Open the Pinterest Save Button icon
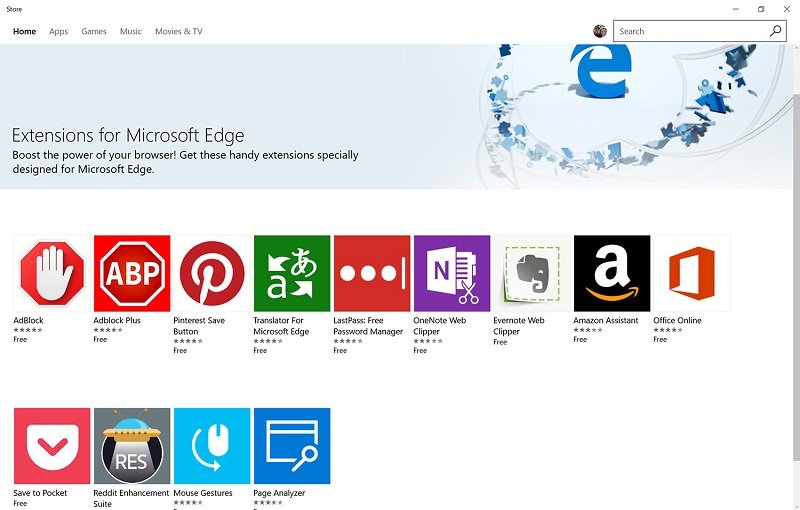 212,273
